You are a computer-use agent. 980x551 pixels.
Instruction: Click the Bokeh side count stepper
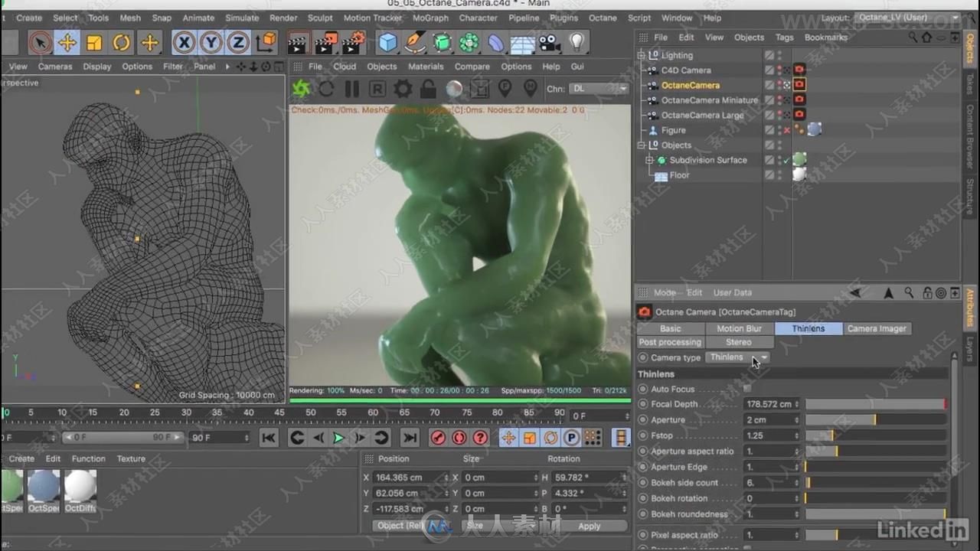(x=797, y=483)
